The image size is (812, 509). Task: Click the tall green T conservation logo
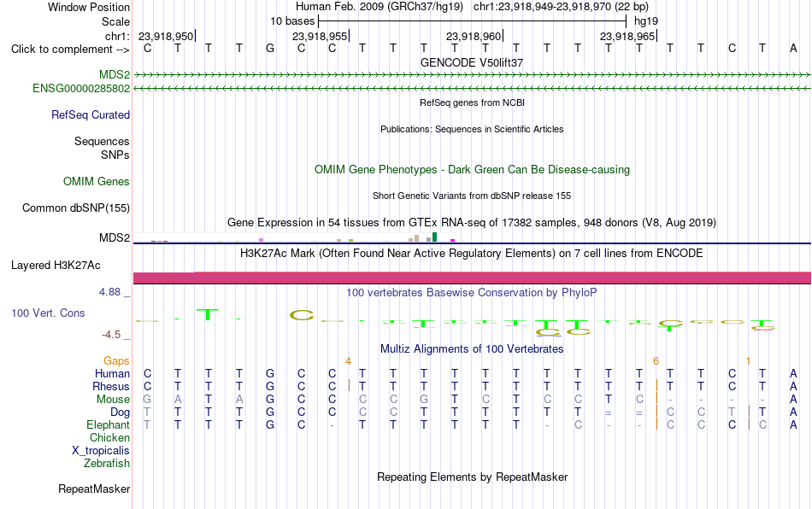pos(209,314)
